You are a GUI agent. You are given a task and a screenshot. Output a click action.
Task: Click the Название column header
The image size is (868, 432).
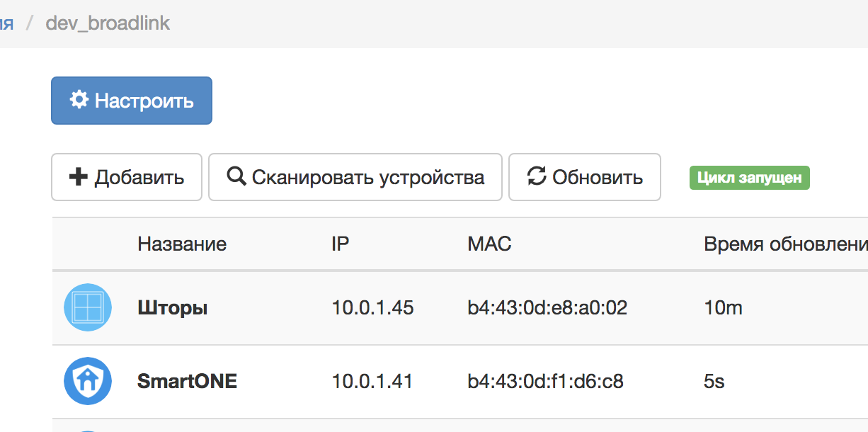[x=181, y=244]
